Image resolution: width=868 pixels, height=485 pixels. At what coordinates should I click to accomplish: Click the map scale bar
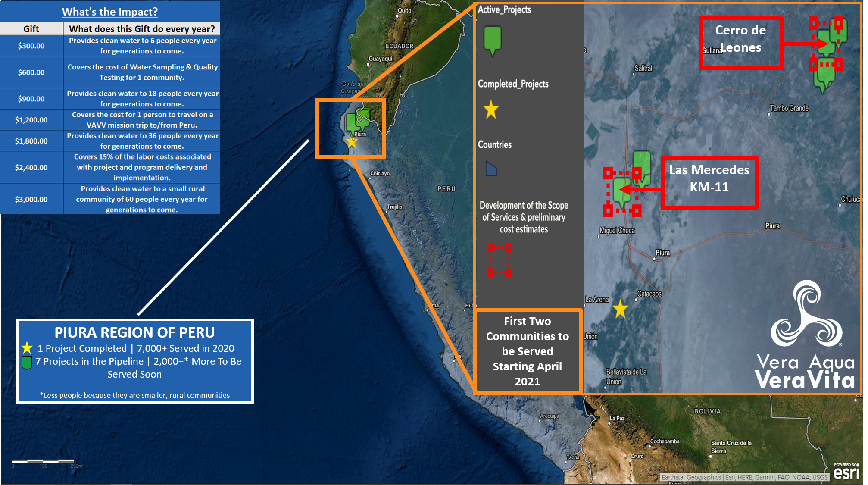pyautogui.click(x=43, y=461)
